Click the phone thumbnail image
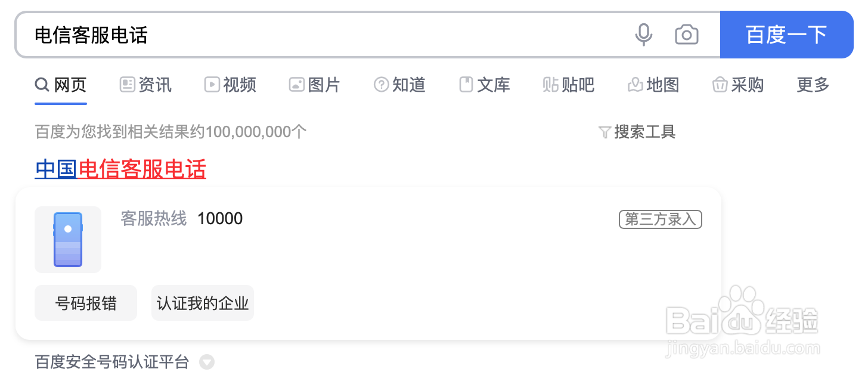Screen dimensions: 868x378 coord(68,240)
